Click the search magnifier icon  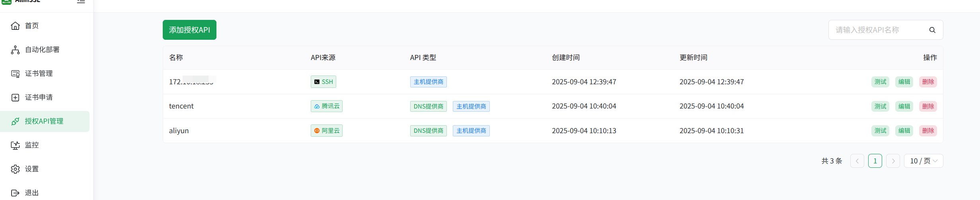pos(932,30)
